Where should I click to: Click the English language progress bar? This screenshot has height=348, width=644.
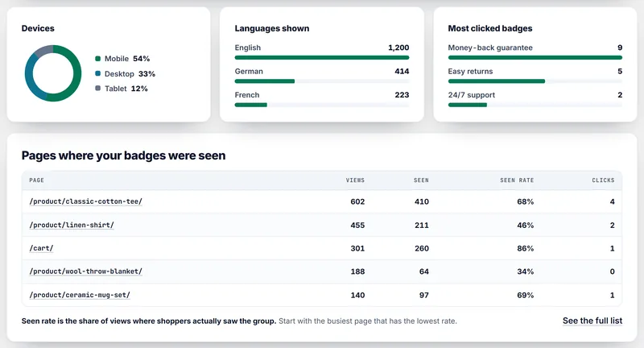(321, 57)
